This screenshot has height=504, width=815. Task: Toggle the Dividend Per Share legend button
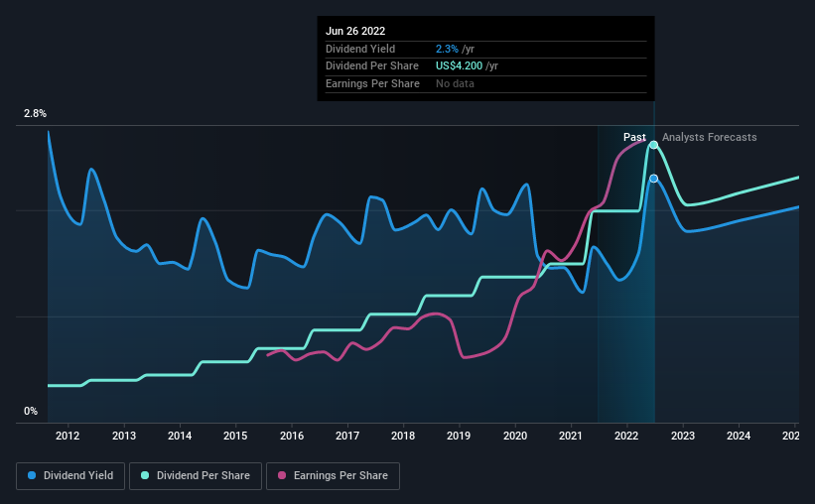pyautogui.click(x=196, y=476)
